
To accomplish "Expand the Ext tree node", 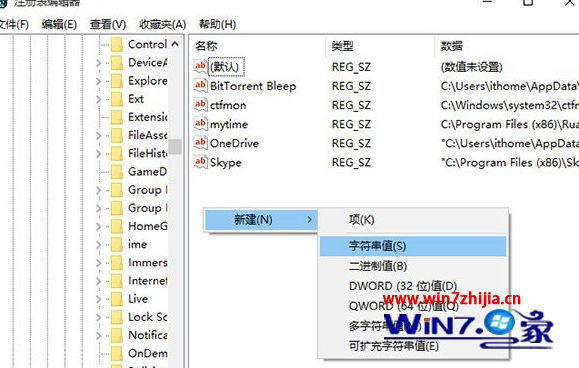I will pyautogui.click(x=99, y=99).
